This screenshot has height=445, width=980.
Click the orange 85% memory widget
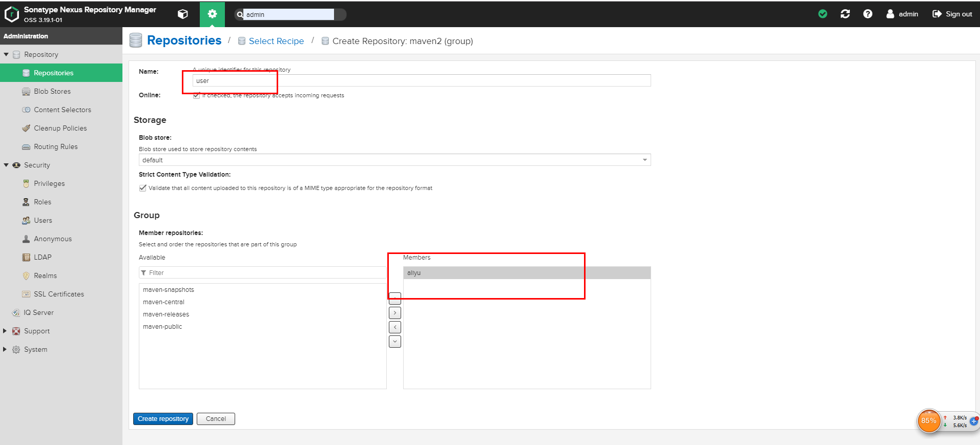click(x=929, y=421)
